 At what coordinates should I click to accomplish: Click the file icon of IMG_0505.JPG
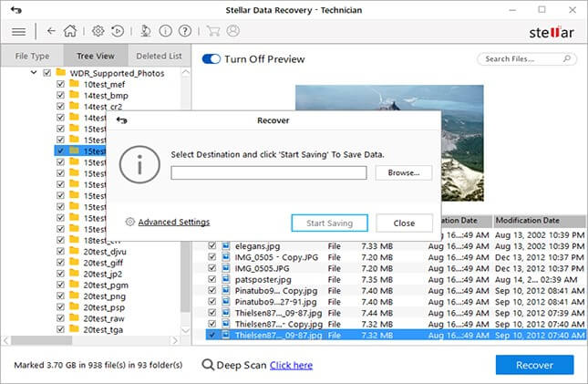click(x=225, y=268)
